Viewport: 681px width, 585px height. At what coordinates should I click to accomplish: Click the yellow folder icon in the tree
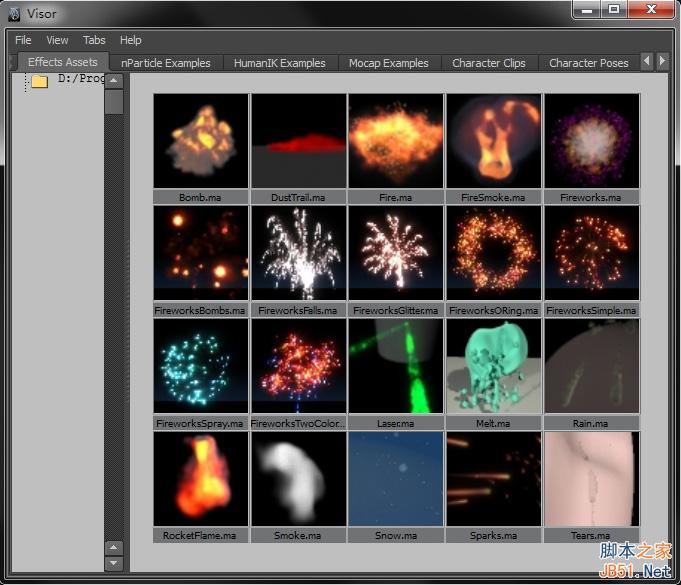tap(40, 81)
